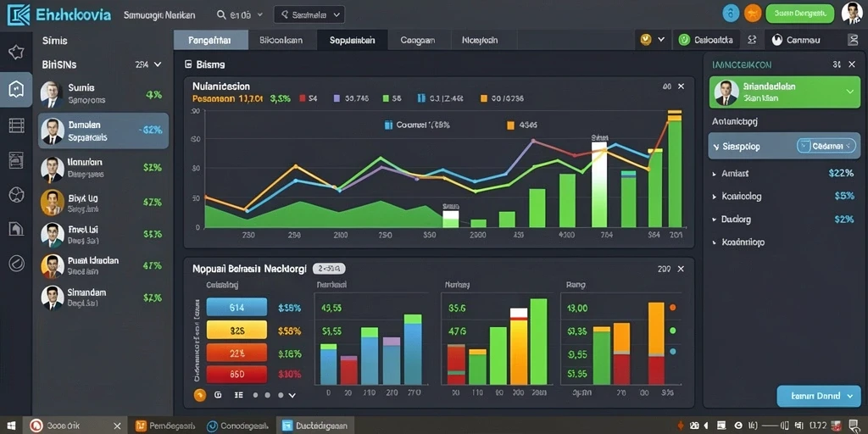Click the blue round icon in top bar
Screen dimensions: 868x434
pyautogui.click(x=731, y=14)
